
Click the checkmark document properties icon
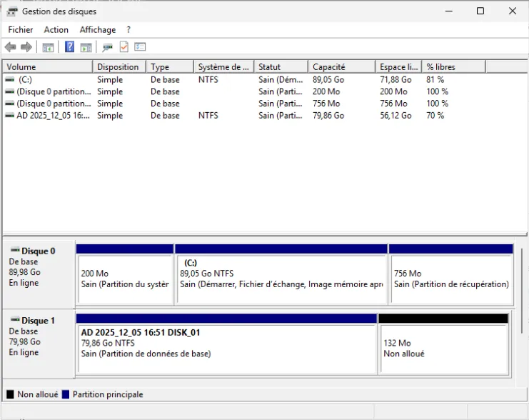(x=124, y=47)
